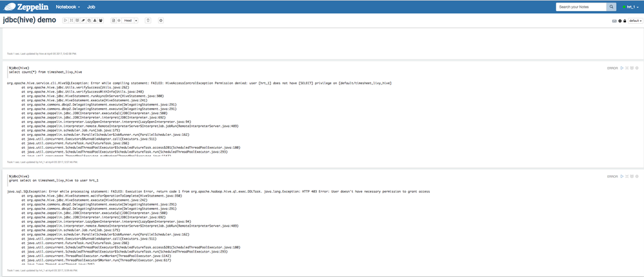Clone this note

tap(89, 21)
